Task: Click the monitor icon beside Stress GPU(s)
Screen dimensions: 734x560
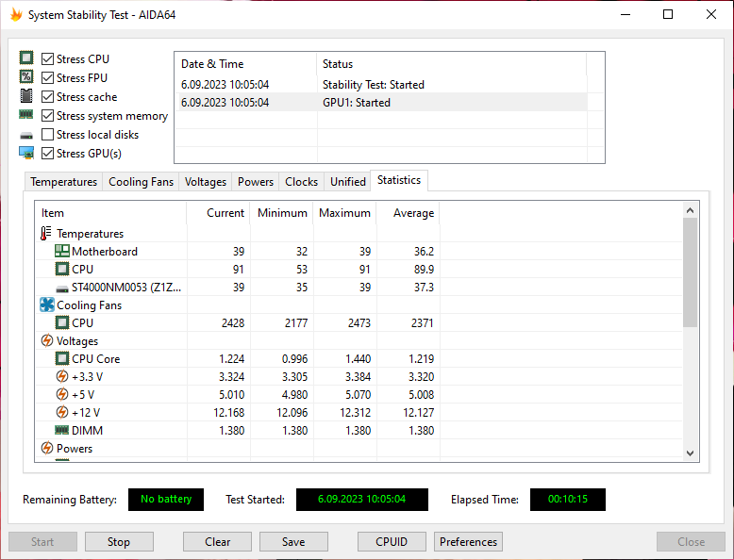Action: [26, 153]
